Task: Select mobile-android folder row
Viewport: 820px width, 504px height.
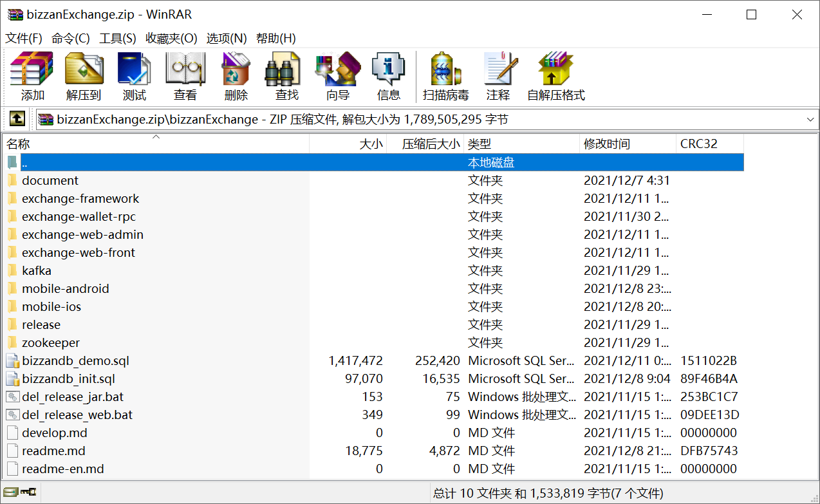Action: [373, 288]
